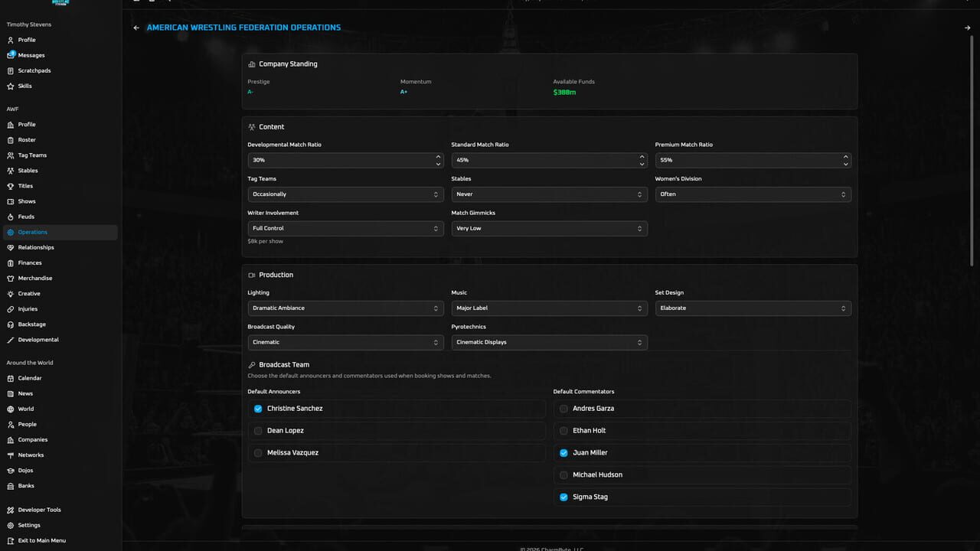Open the Broadcast Quality dropdown
Image resolution: width=980 pixels, height=551 pixels.
tap(345, 342)
